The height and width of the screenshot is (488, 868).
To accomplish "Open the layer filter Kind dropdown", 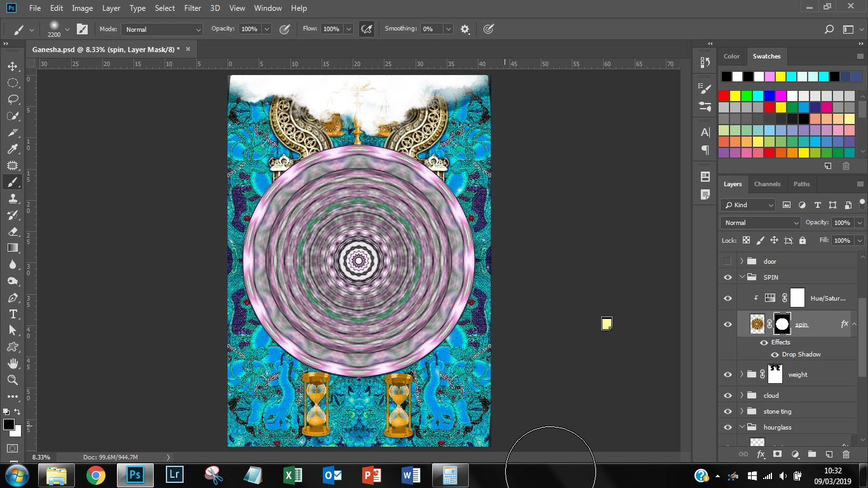I will (748, 205).
